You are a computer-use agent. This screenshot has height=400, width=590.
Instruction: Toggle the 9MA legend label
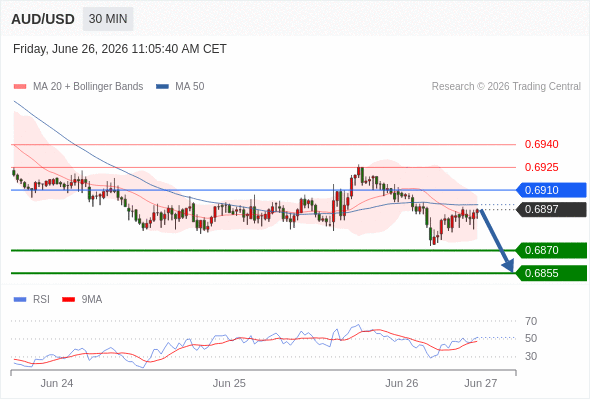(x=92, y=300)
